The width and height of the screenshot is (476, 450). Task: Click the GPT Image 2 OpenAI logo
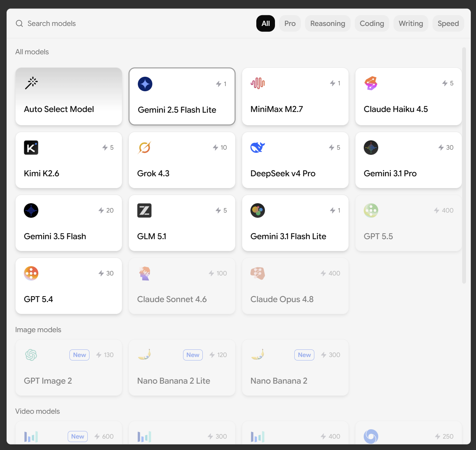pyautogui.click(x=31, y=355)
